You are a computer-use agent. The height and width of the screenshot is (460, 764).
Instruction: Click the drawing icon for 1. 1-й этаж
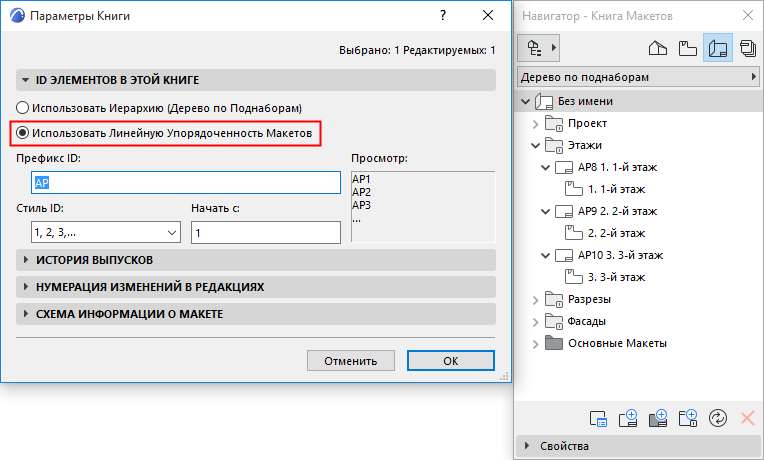573,189
